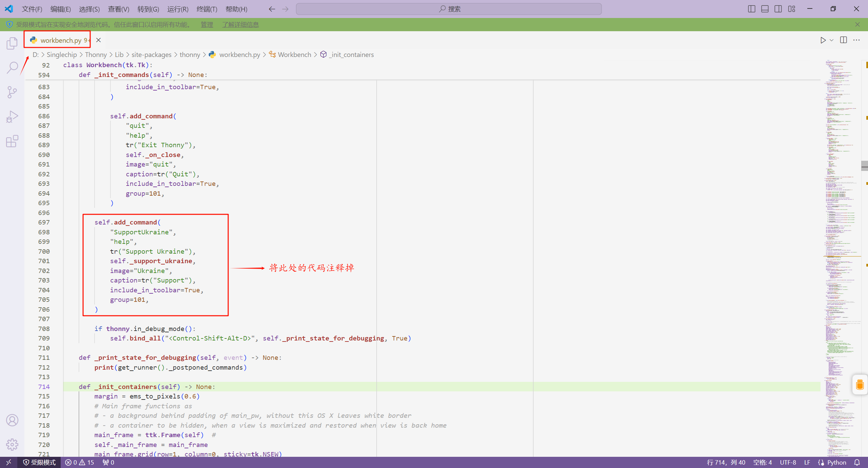Open the editor More Actions ellipsis menu
The image size is (868, 468).
(x=856, y=40)
